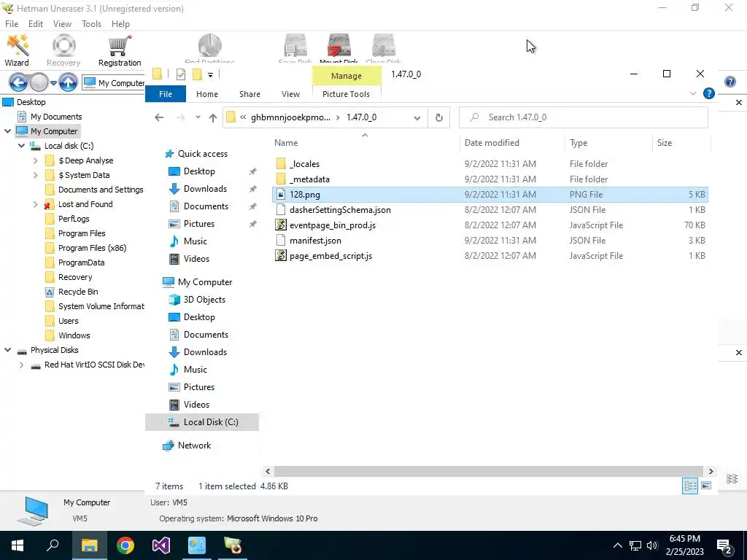Click the Search 1.47.0_0 box
This screenshot has height=560, width=747.
tap(583, 117)
